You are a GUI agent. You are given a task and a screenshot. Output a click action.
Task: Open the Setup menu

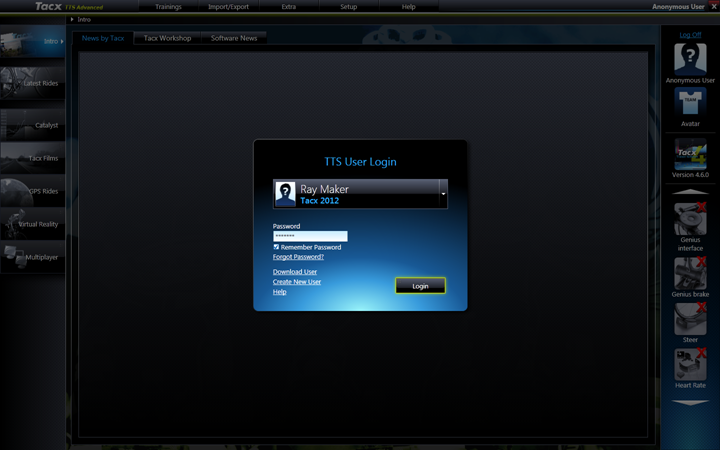pos(349,6)
